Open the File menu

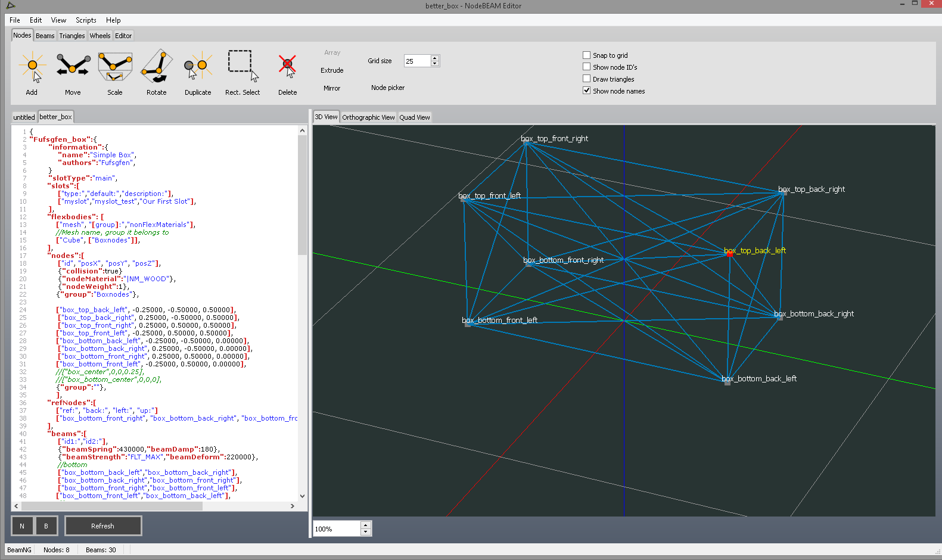(15, 20)
